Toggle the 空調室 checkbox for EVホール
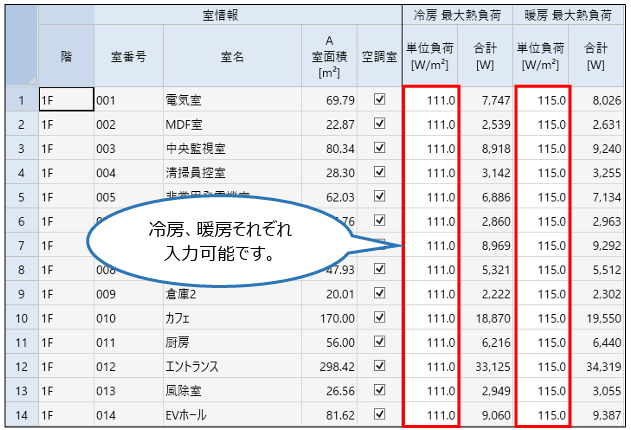 [379, 413]
